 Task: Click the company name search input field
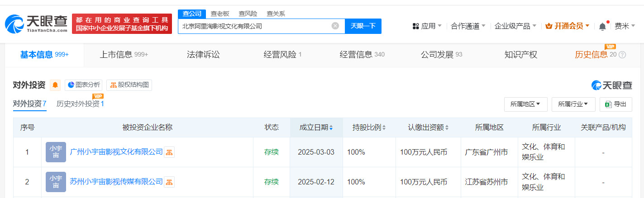pyautogui.click(x=253, y=26)
